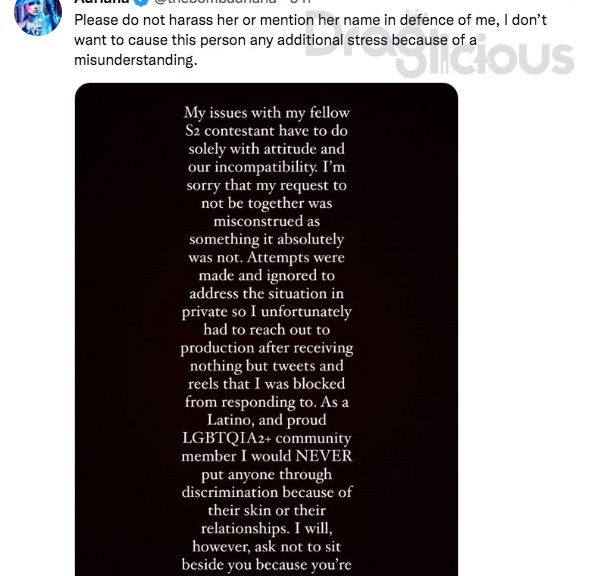This screenshot has width=593, height=576.
Task: Click 'production after receiving' line in the image
Action: tap(267, 348)
